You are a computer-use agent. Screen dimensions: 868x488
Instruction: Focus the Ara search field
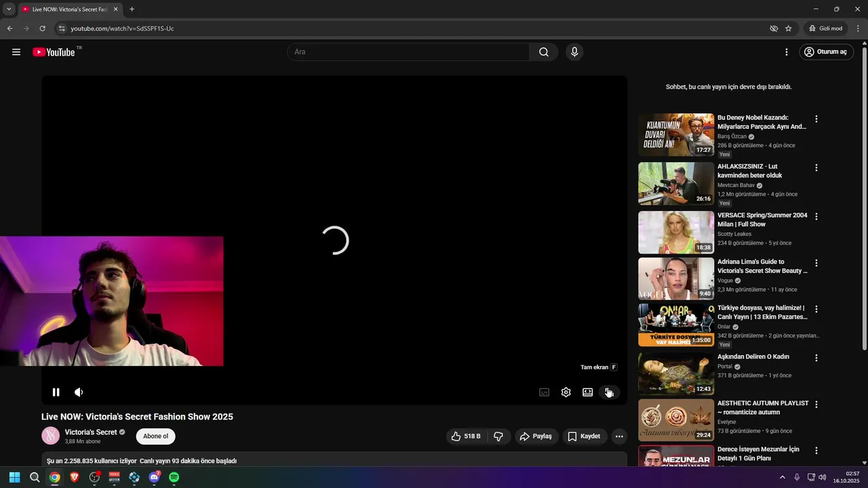[408, 52]
